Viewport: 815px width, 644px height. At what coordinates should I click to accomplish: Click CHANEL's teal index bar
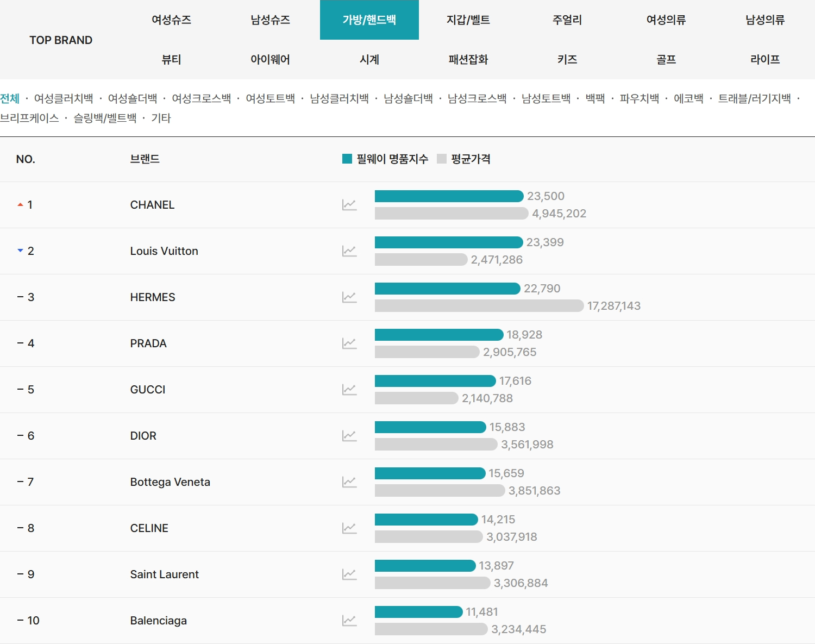tap(449, 196)
